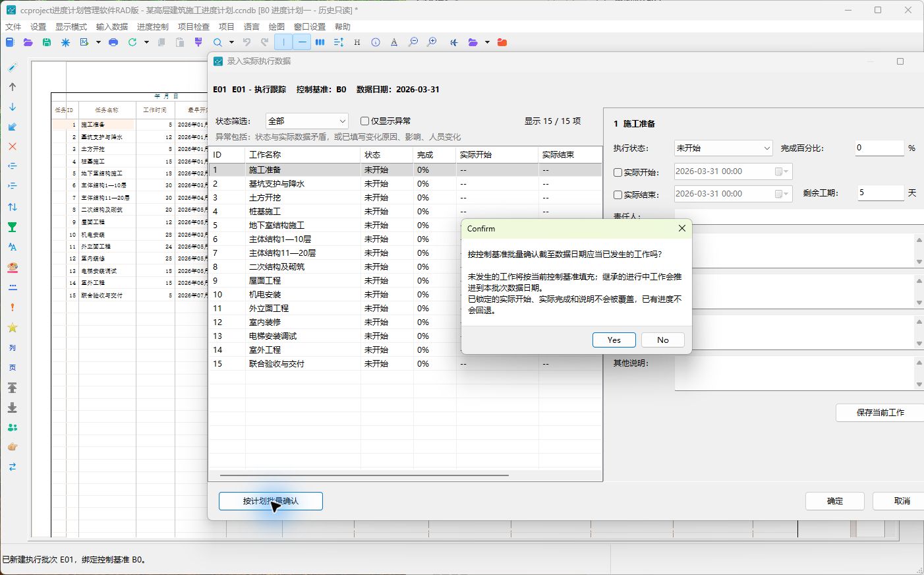Screen dimensions: 924x575
Task: Select row 土方开挖 in the work list
Action: point(405,197)
